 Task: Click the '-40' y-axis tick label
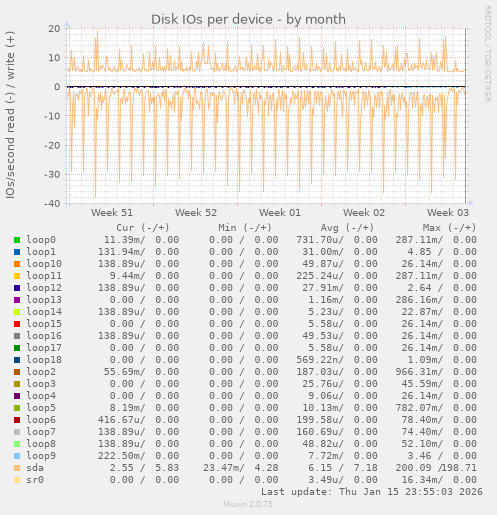[x=52, y=203]
